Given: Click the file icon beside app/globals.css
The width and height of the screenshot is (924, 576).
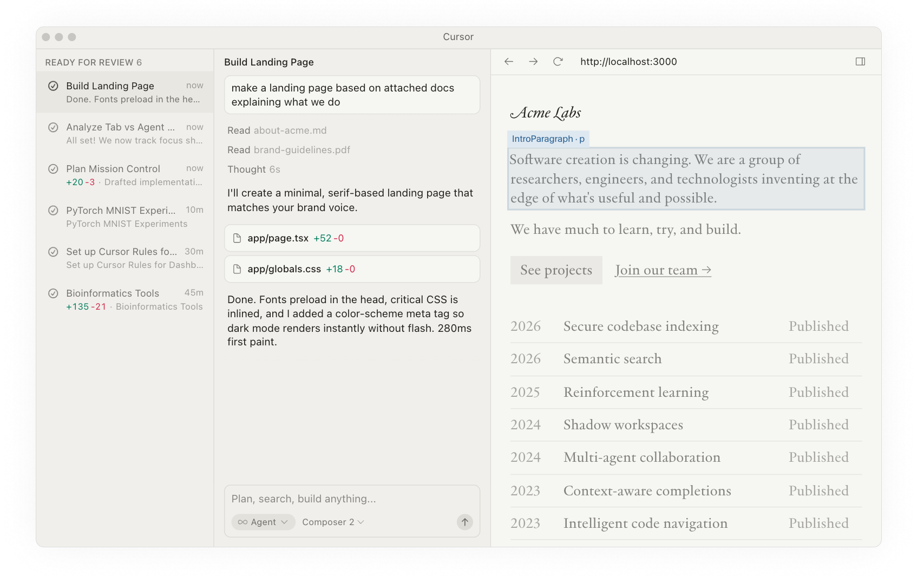Looking at the screenshot, I should tap(237, 269).
